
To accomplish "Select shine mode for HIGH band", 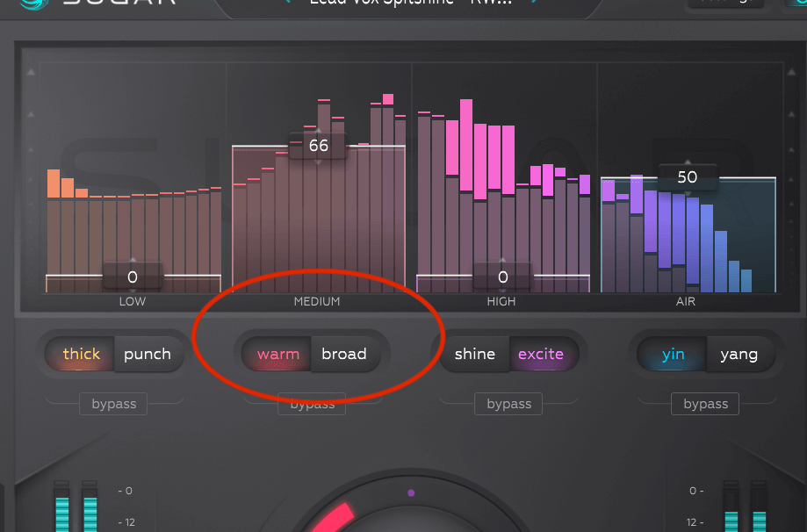I will 474,354.
